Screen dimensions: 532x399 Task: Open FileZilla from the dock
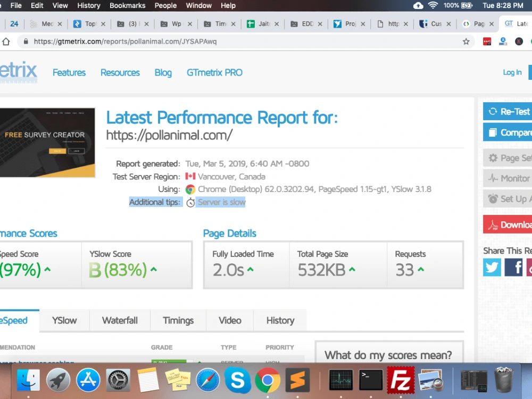pyautogui.click(x=401, y=380)
